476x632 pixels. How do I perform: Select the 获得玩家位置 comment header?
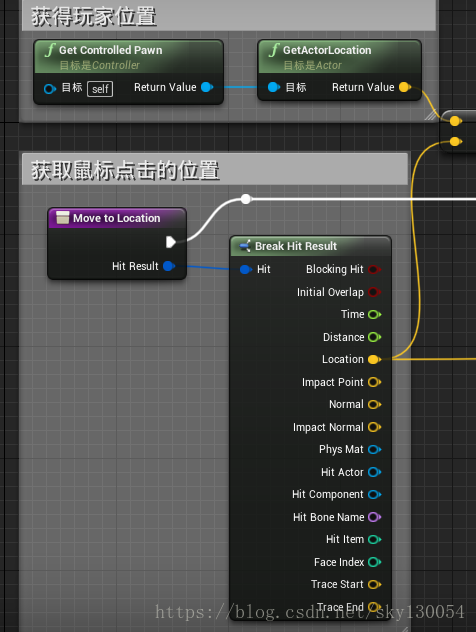point(229,15)
